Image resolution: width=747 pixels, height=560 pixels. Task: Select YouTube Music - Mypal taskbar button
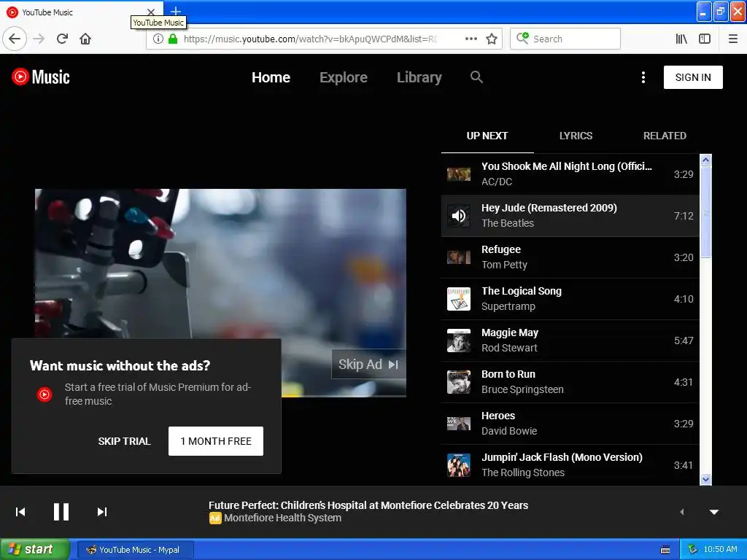(x=135, y=550)
